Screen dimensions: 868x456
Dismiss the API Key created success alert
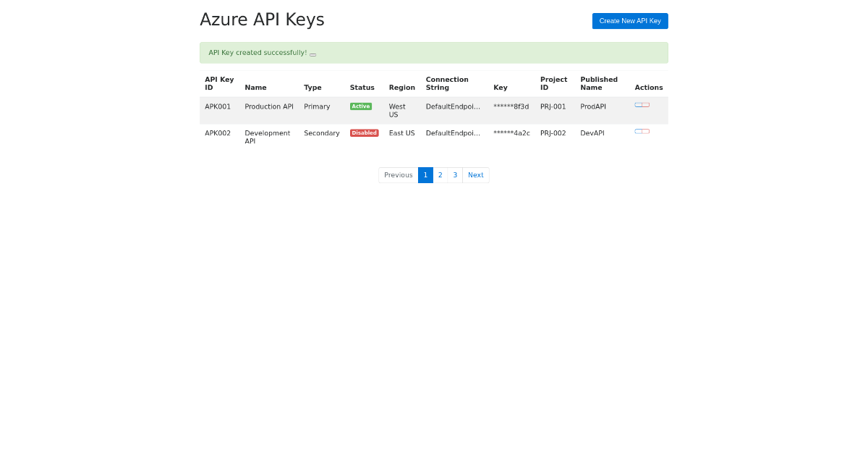coord(312,54)
